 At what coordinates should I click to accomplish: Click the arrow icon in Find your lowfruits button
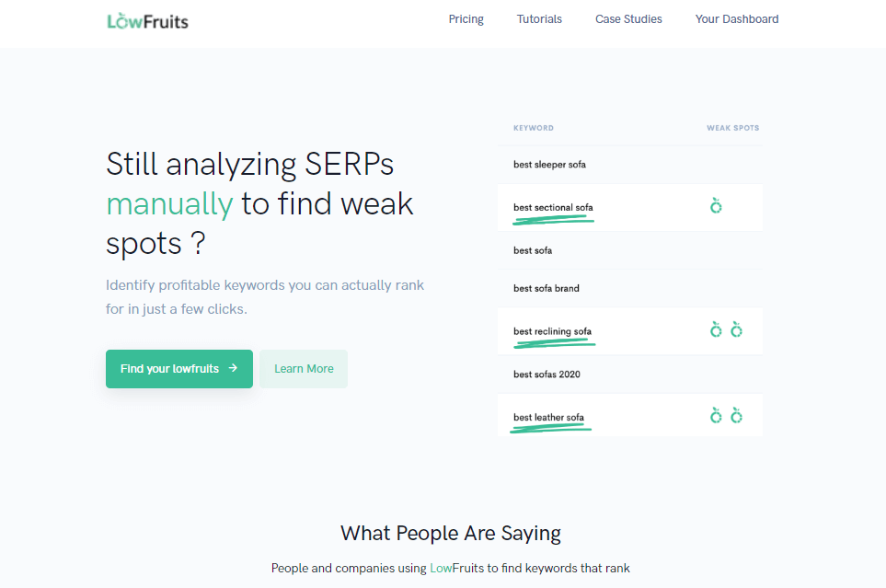(233, 368)
